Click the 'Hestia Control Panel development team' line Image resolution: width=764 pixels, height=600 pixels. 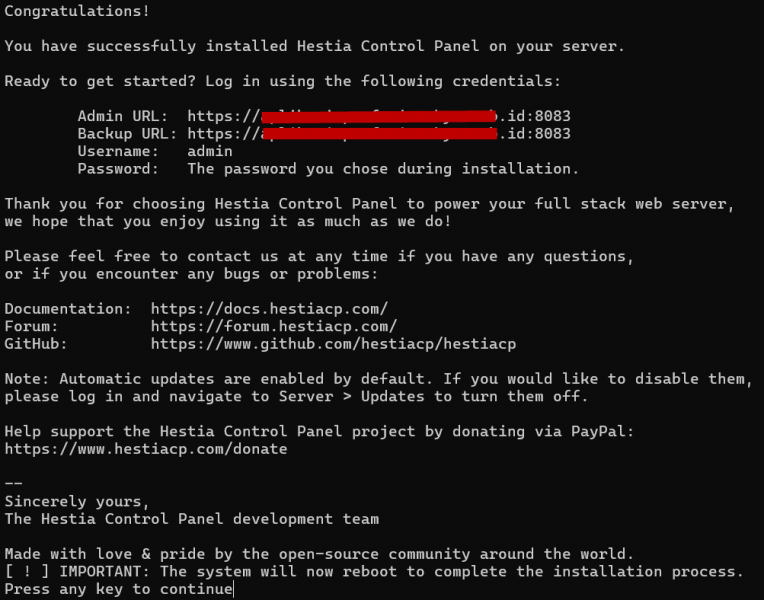[x=210, y=519]
